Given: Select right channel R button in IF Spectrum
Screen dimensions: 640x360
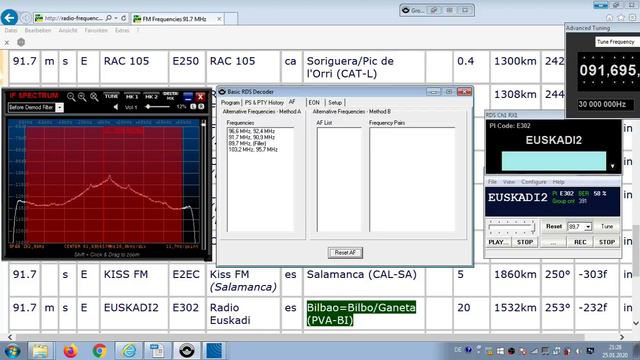Looking at the screenshot, I should tap(201, 107).
